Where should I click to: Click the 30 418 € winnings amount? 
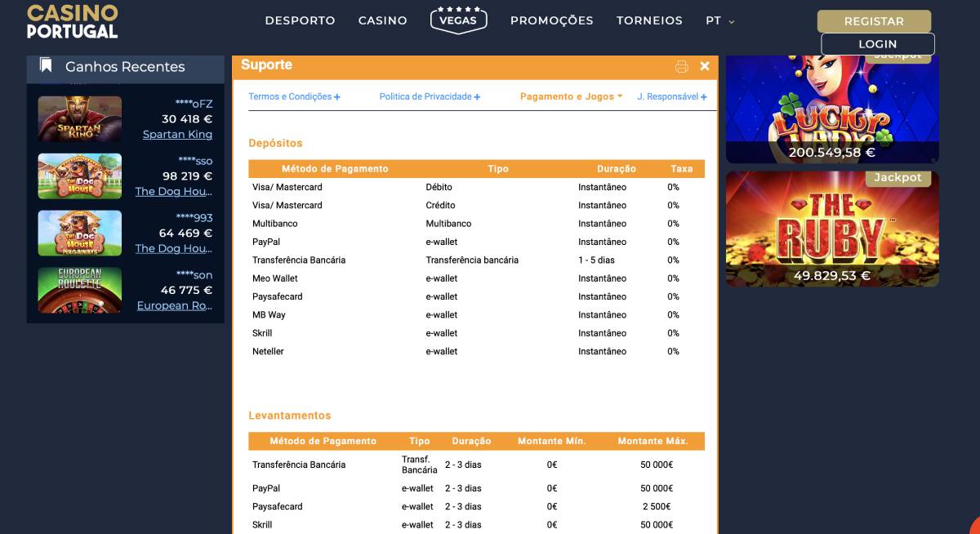[187, 119]
